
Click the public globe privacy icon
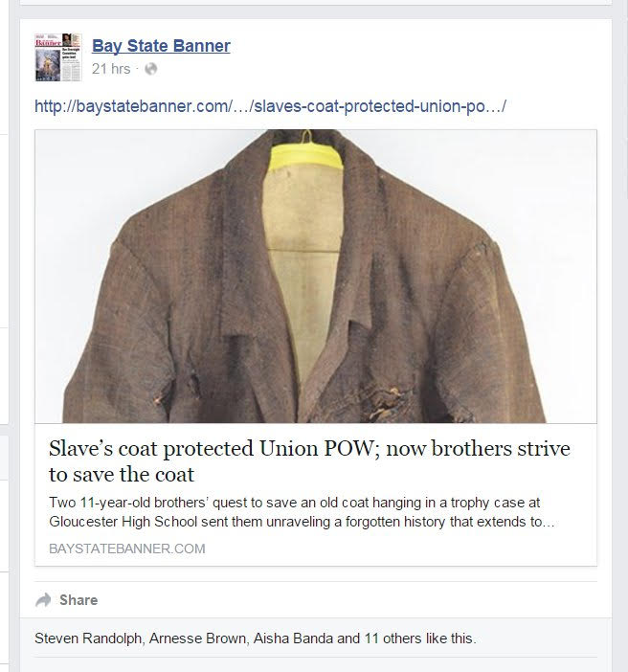(x=151, y=69)
